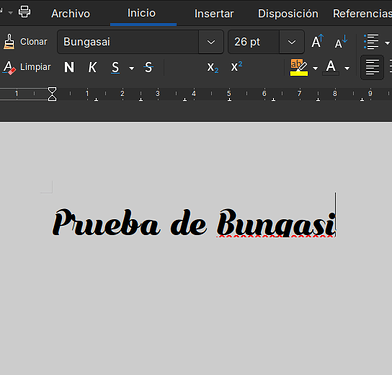Open the Insertar tab

(x=214, y=14)
